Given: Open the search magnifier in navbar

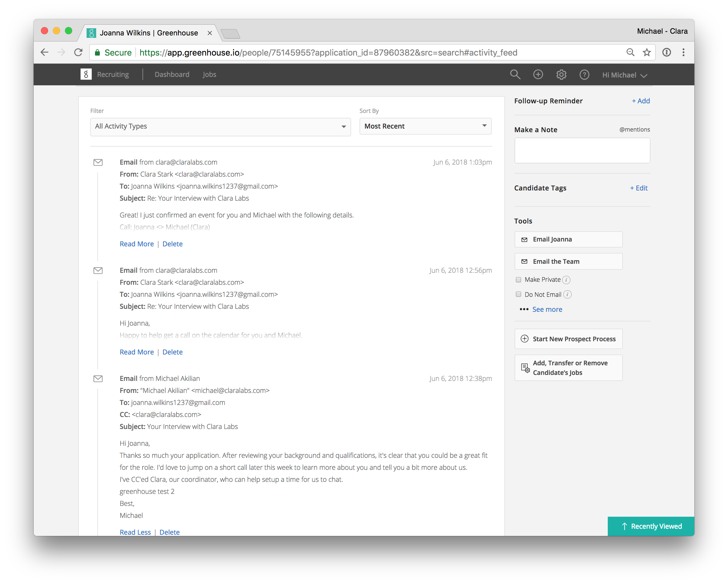Looking at the screenshot, I should click(515, 74).
